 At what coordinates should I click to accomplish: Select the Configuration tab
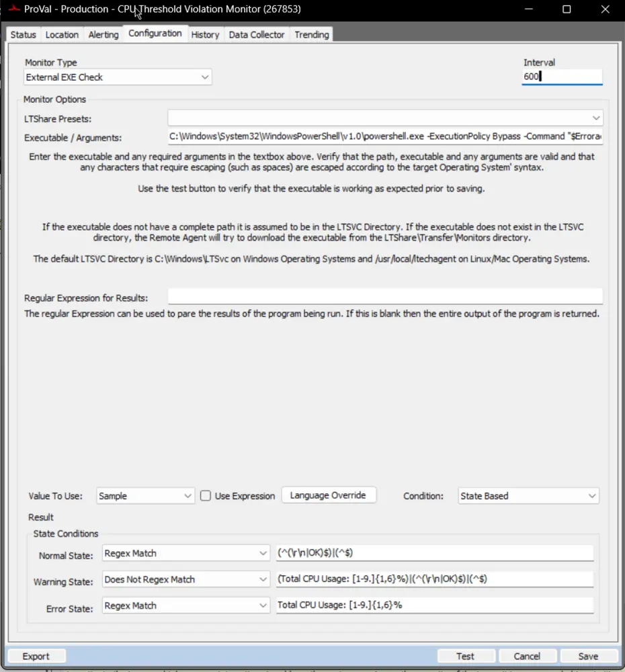point(155,34)
